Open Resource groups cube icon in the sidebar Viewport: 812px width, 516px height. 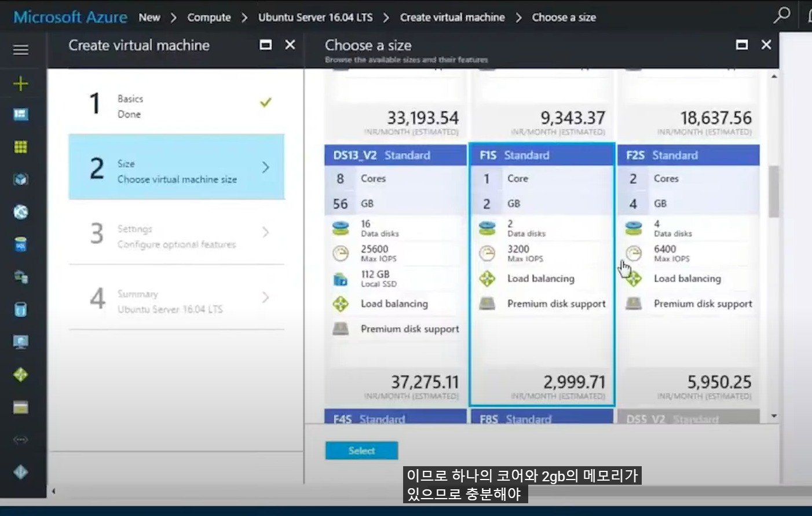(21, 180)
